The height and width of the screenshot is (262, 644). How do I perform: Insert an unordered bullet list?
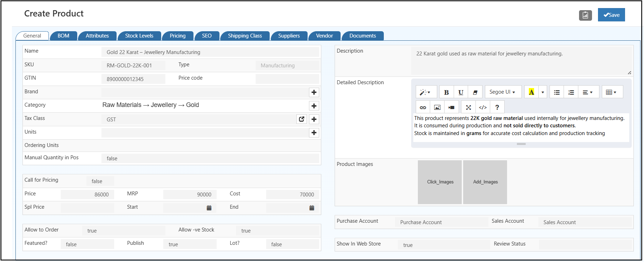tap(557, 92)
